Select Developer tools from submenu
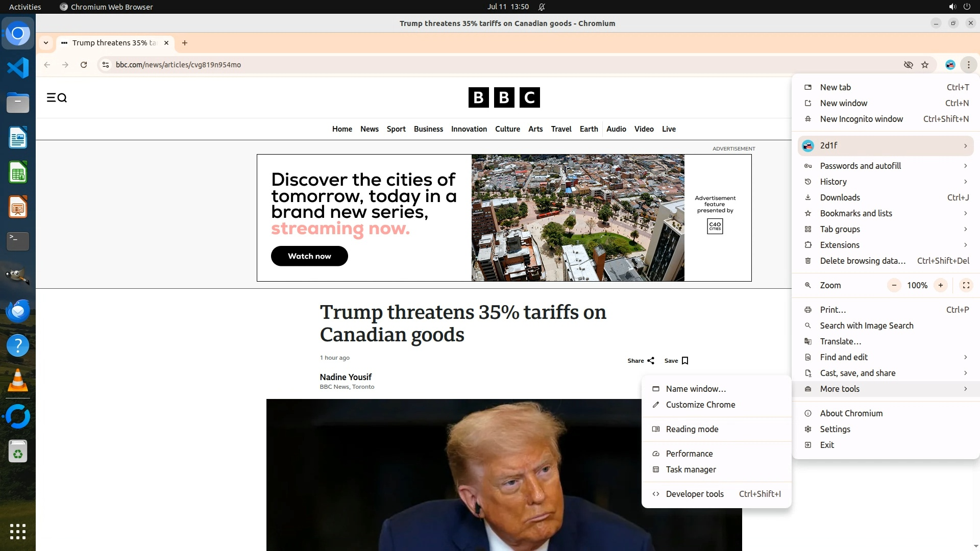This screenshot has height=551, width=980. point(695,494)
